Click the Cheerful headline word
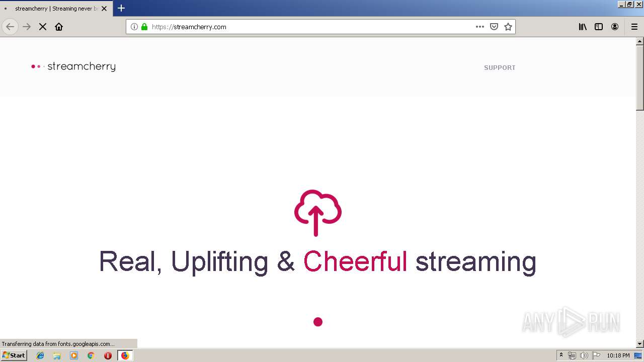This screenshot has height=362, width=644. pyautogui.click(x=355, y=261)
